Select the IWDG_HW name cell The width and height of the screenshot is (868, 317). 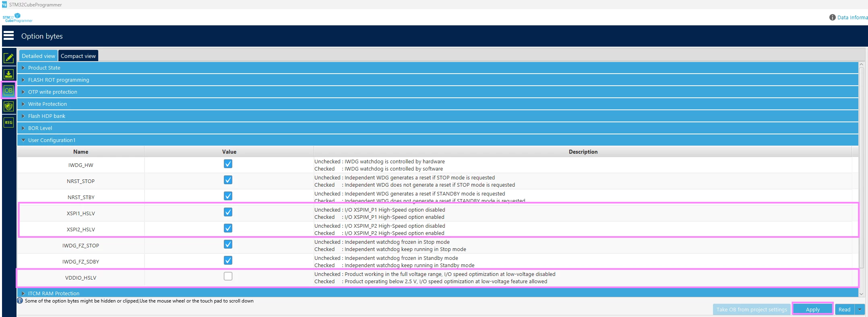(x=81, y=165)
